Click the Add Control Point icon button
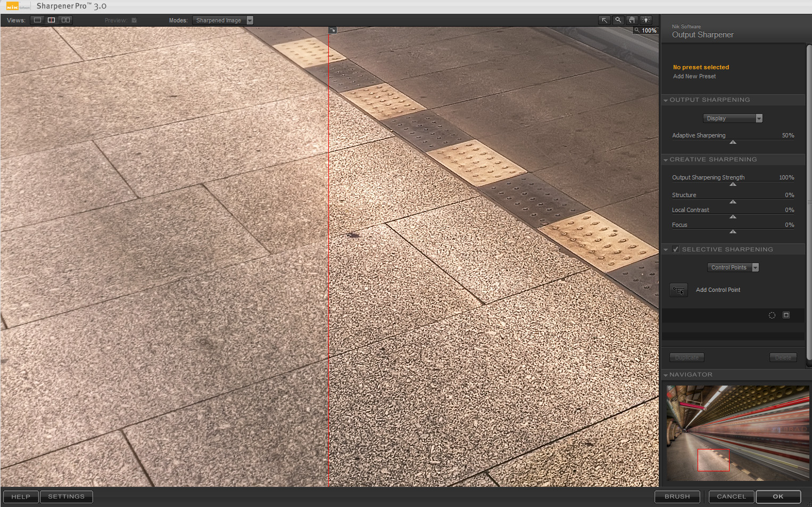The image size is (812, 507). pos(678,290)
